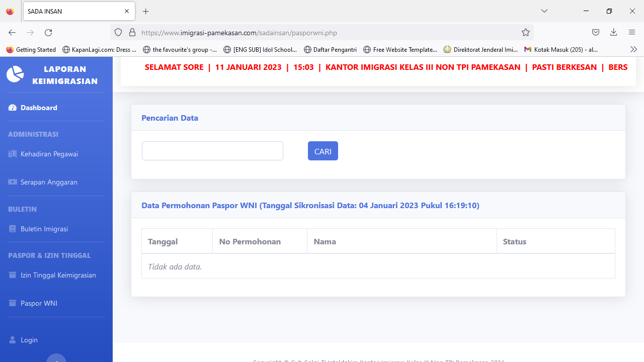Expand the list all tabs dropdown
This screenshot has height=362, width=644.
544,11
